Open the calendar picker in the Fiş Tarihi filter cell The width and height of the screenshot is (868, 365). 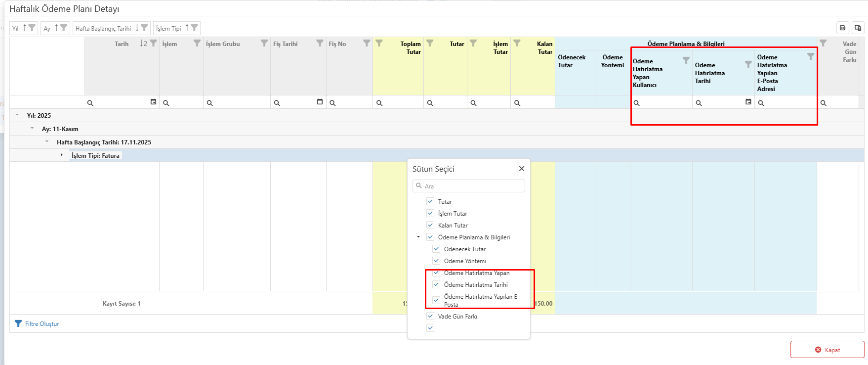click(320, 102)
